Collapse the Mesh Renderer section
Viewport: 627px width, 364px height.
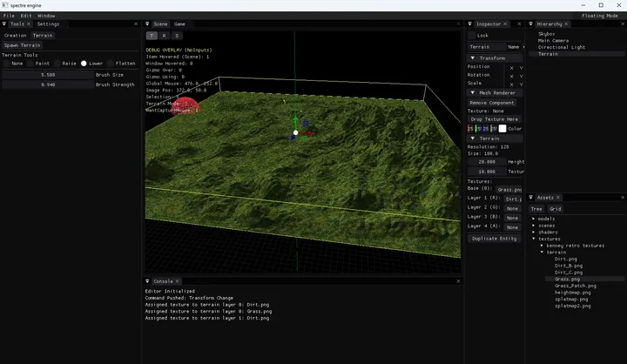pyautogui.click(x=473, y=93)
